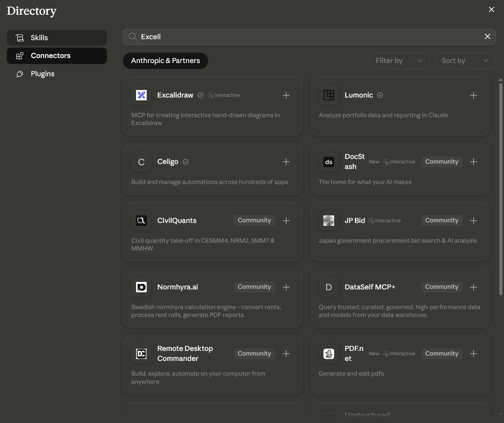Open the Normhyra.ai connector title

tap(177, 287)
